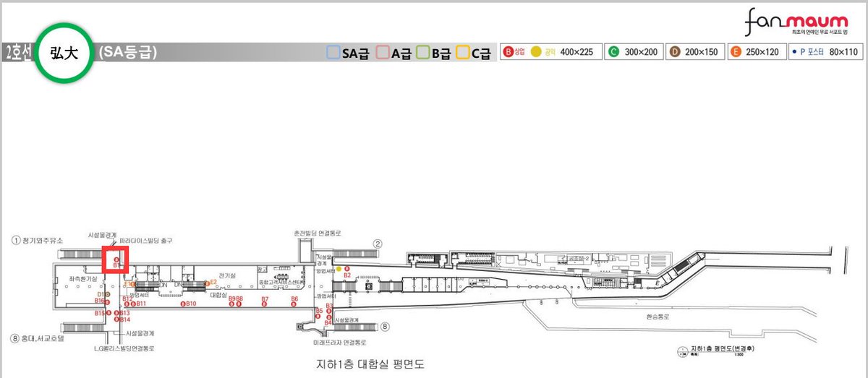Click the yellow public-ad dot near B2
This screenshot has height=378, width=868.
pos(339,269)
